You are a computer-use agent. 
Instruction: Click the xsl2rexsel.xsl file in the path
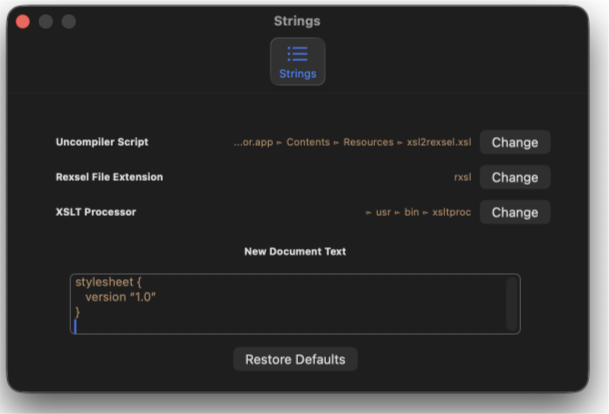click(439, 142)
